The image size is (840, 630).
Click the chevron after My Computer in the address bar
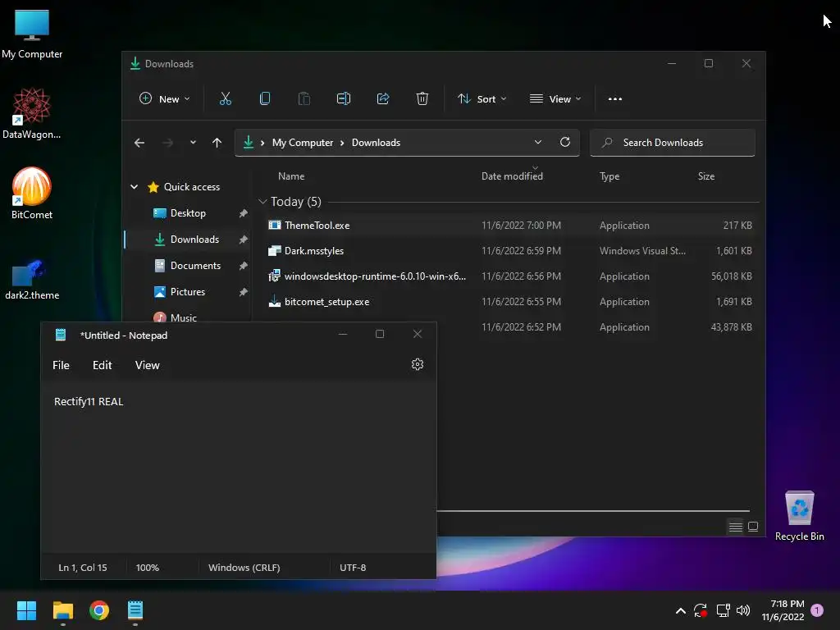point(342,143)
